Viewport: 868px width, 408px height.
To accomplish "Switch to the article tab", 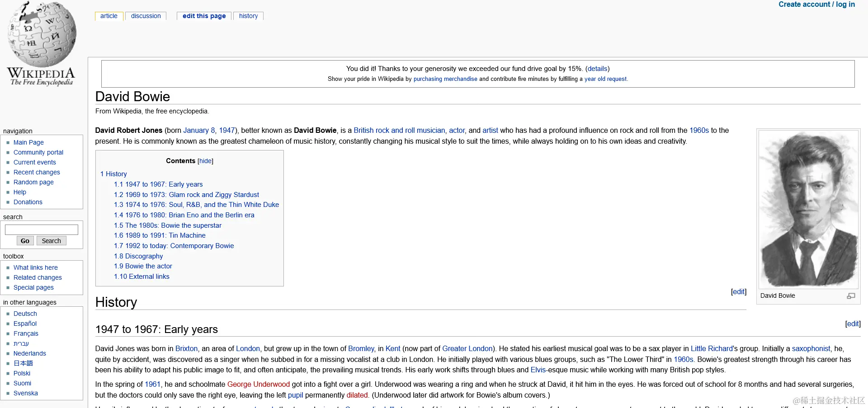I will (109, 16).
